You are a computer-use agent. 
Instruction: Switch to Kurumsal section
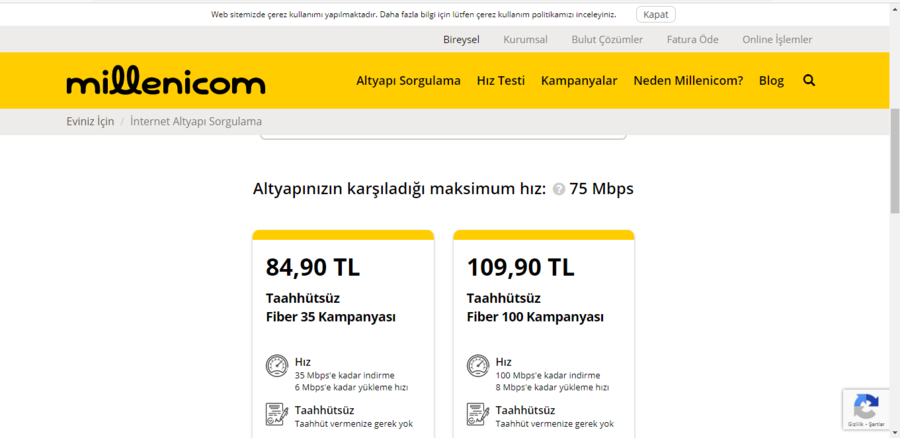(x=525, y=40)
